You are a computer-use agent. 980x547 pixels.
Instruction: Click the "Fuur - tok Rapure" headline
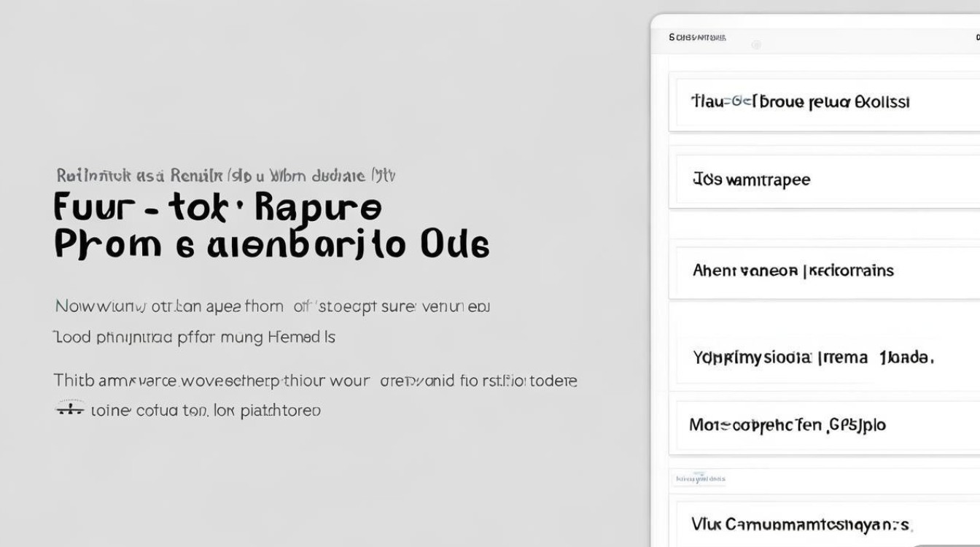tap(217, 208)
